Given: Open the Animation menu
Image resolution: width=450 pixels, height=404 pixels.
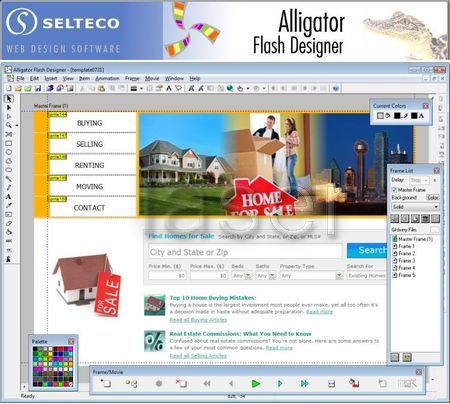Looking at the screenshot, I should coord(107,79).
